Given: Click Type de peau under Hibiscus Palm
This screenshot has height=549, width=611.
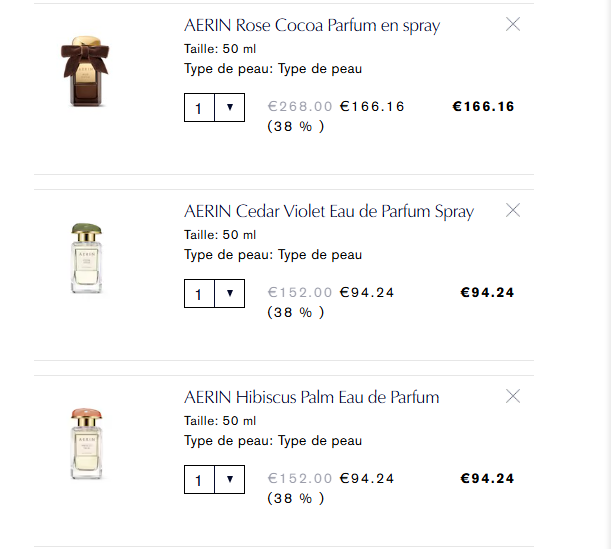Looking at the screenshot, I should tap(272, 441).
